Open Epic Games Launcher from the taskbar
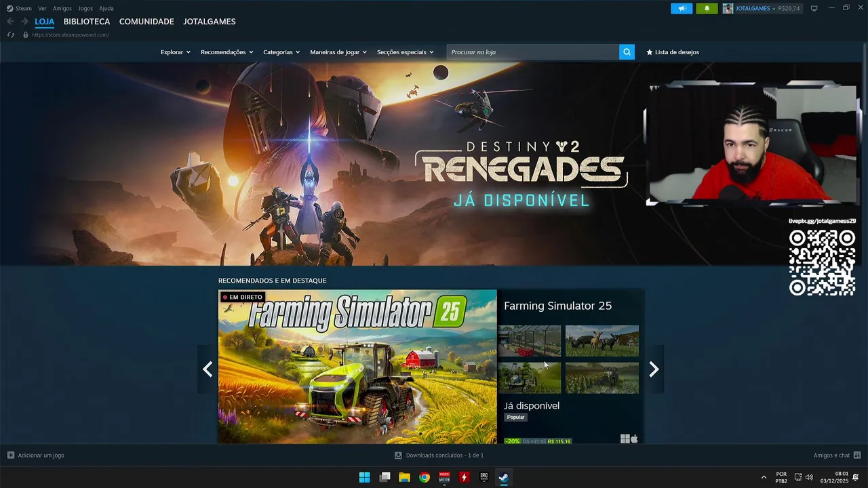This screenshot has height=488, width=868. 484,477
